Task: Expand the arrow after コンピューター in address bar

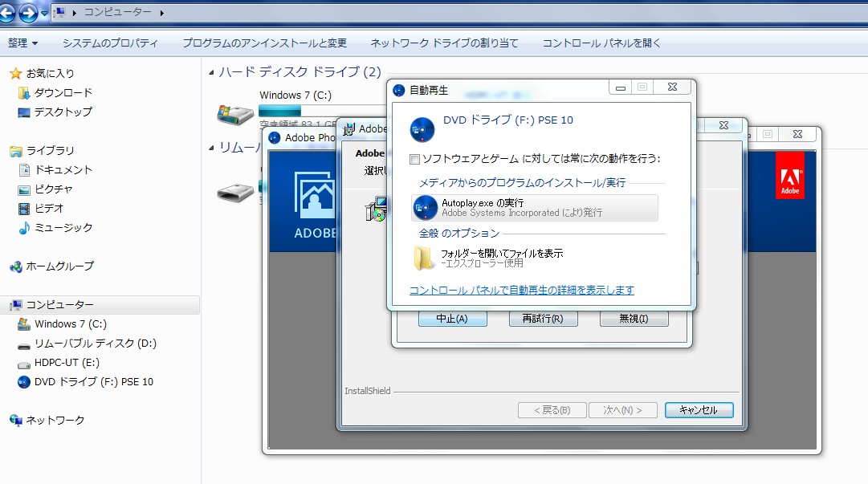Action: tap(161, 13)
